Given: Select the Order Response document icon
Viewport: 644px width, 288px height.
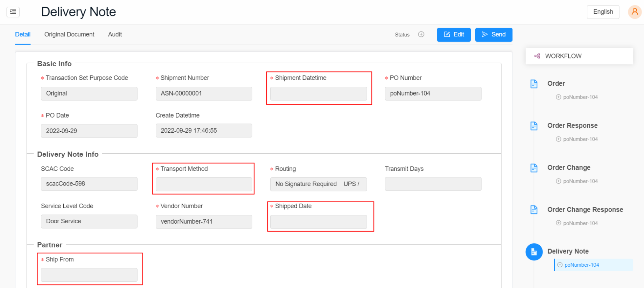Looking at the screenshot, I should [x=534, y=126].
